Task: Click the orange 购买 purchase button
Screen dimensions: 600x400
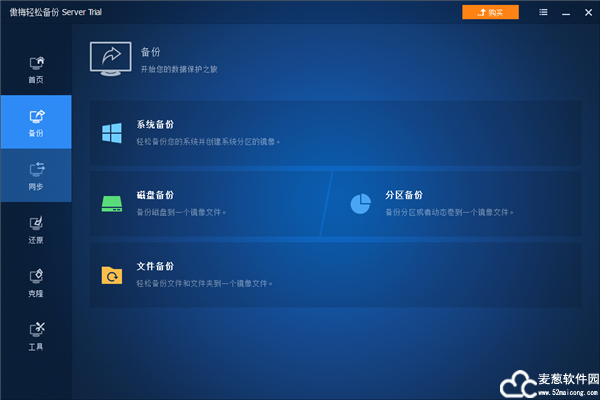Action: (x=490, y=12)
